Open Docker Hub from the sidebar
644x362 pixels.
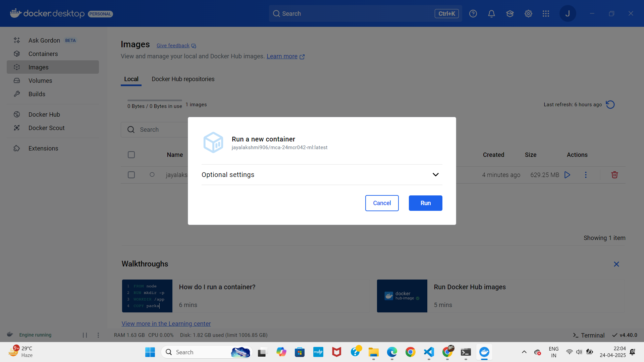tap(53, 114)
